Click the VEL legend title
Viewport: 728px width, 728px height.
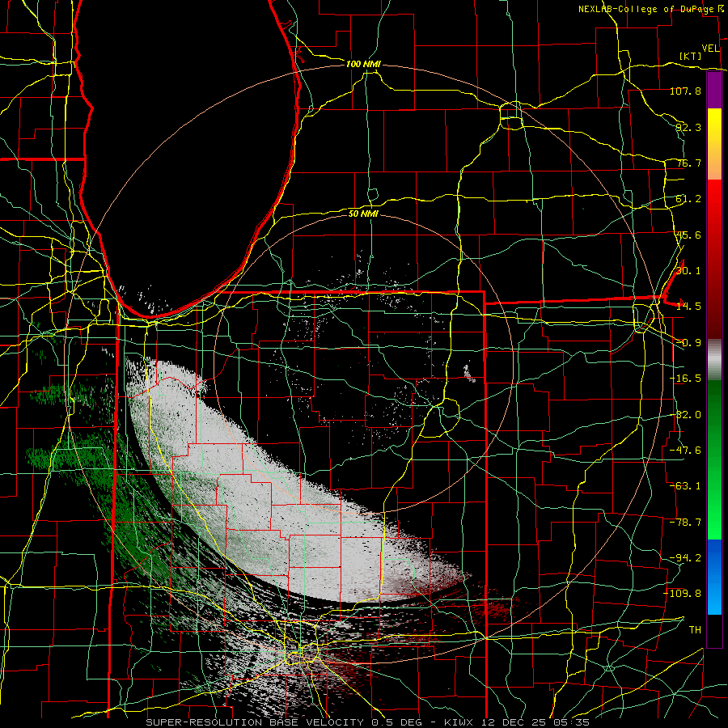point(710,49)
